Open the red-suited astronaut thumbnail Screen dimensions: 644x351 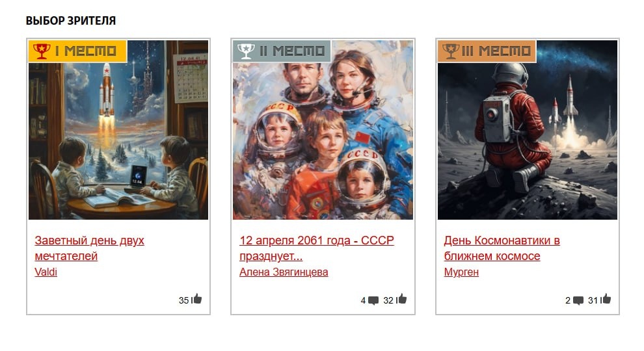(528, 130)
